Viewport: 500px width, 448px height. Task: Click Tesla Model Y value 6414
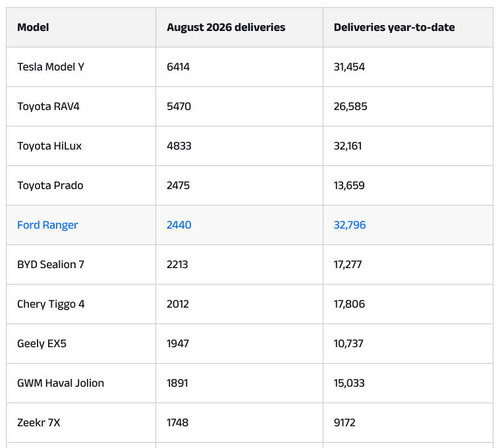(x=179, y=67)
